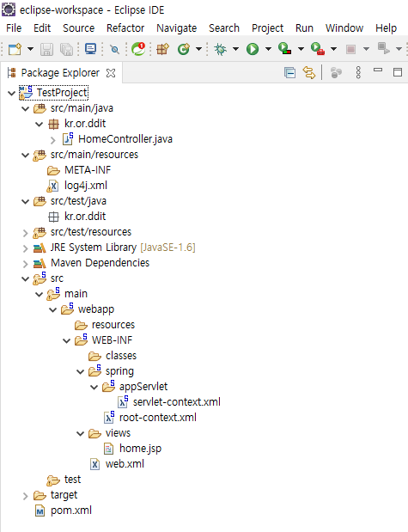Select servlet-context.xml file
Image resolution: width=408 pixels, height=532 pixels.
[x=177, y=402]
